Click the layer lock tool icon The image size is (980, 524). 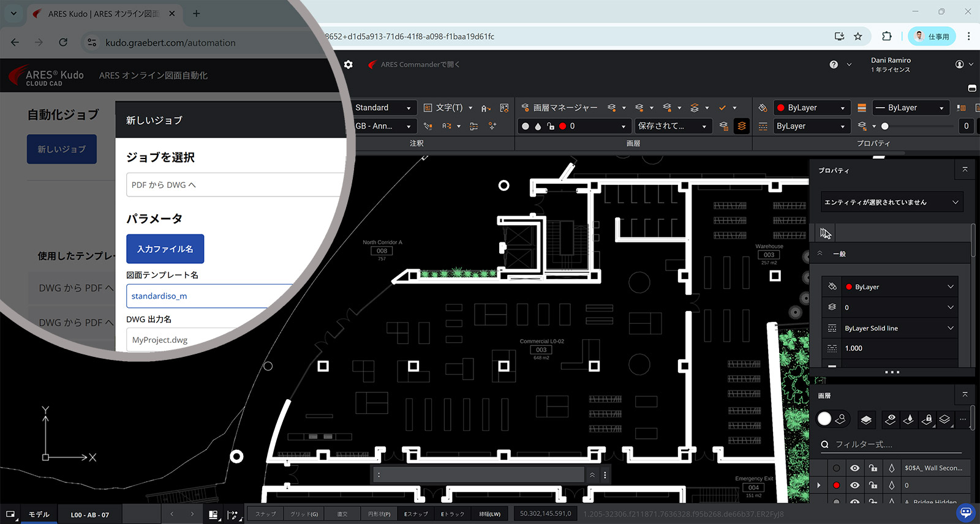pyautogui.click(x=927, y=419)
